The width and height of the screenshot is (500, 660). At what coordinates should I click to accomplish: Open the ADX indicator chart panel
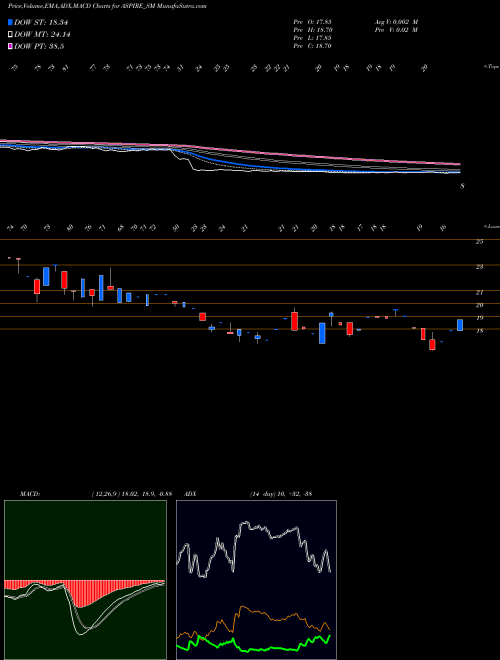point(256,580)
